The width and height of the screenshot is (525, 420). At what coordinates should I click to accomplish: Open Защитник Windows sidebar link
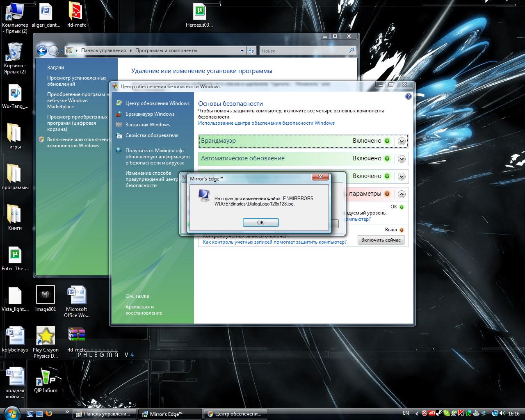point(148,125)
